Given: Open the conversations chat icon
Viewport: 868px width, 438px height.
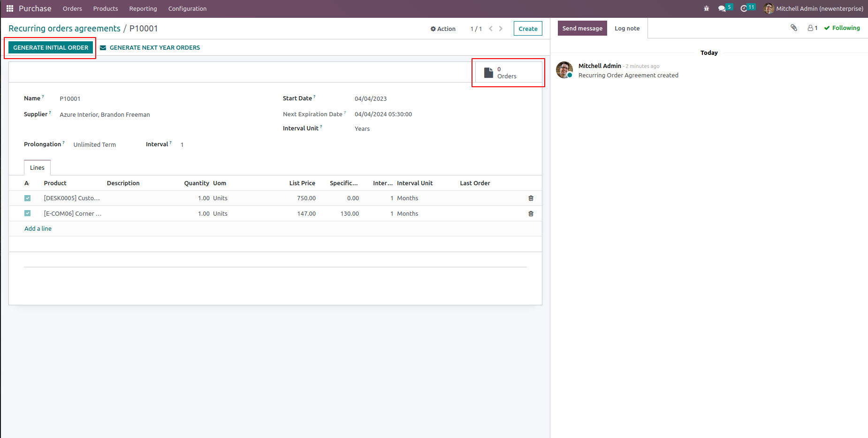Looking at the screenshot, I should pos(722,8).
